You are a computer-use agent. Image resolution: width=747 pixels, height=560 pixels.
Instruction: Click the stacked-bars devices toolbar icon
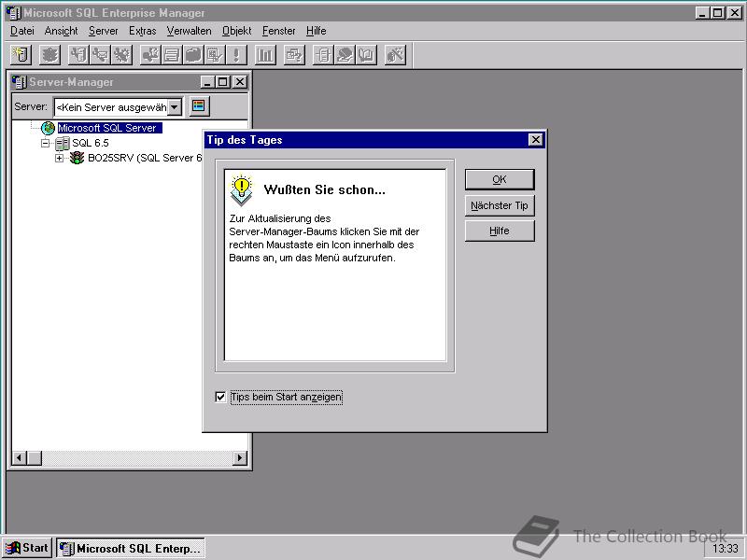[x=172, y=55]
